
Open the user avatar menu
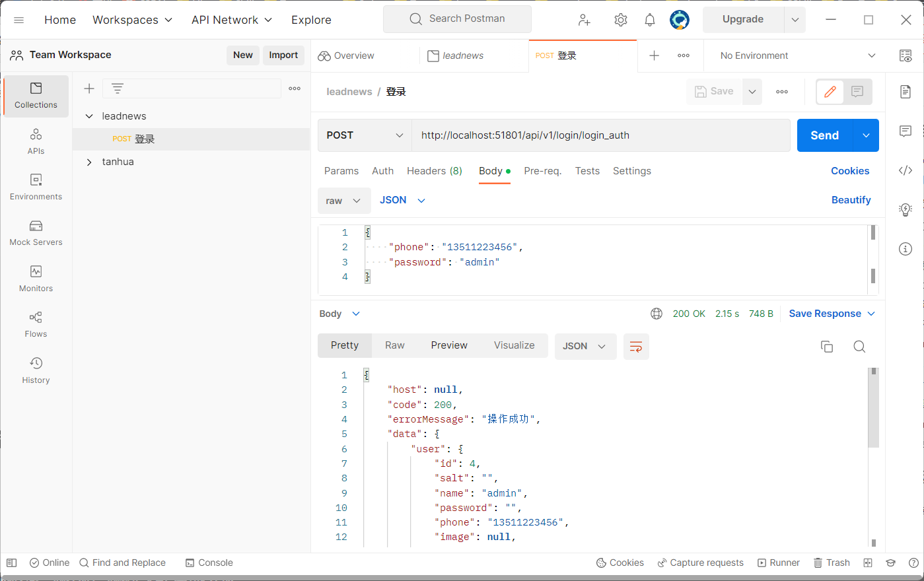click(680, 20)
